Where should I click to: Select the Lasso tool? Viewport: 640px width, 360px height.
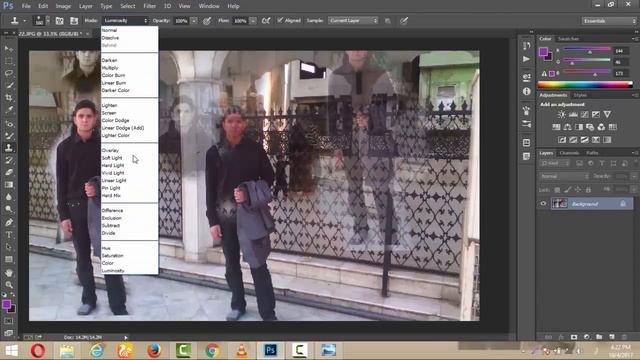9,73
